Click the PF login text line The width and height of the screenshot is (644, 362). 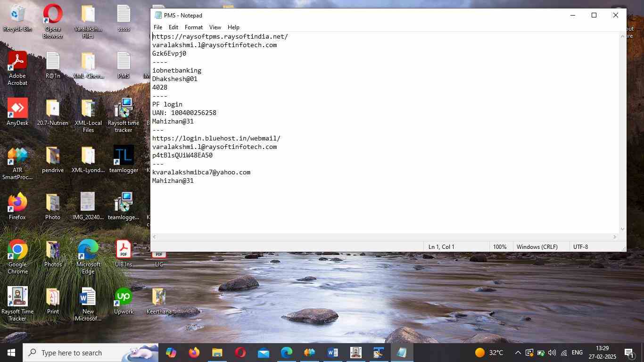[x=167, y=105]
